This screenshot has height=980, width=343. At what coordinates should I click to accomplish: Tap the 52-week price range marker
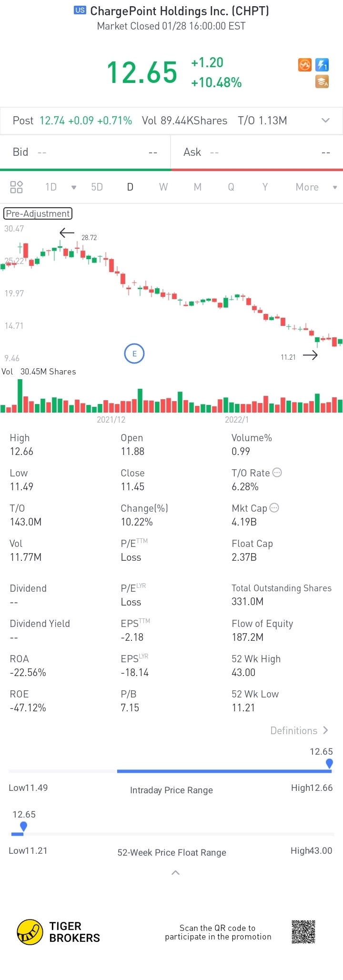(24, 827)
